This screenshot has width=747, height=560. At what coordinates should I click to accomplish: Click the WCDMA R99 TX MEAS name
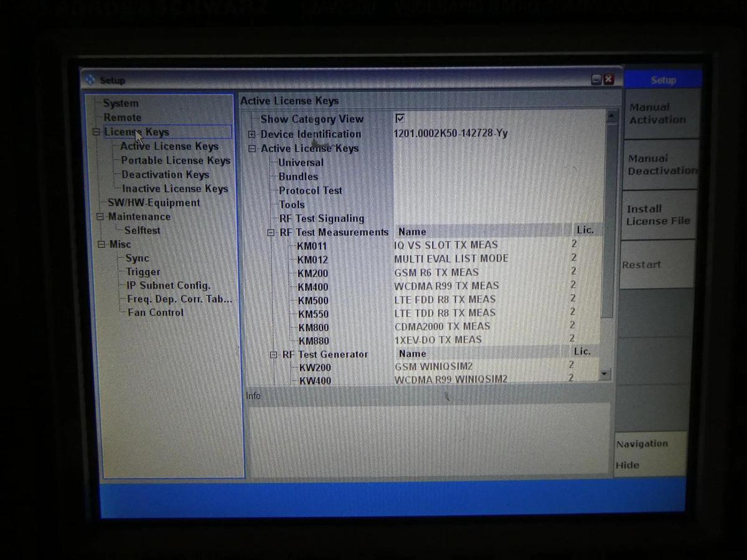pos(447,286)
